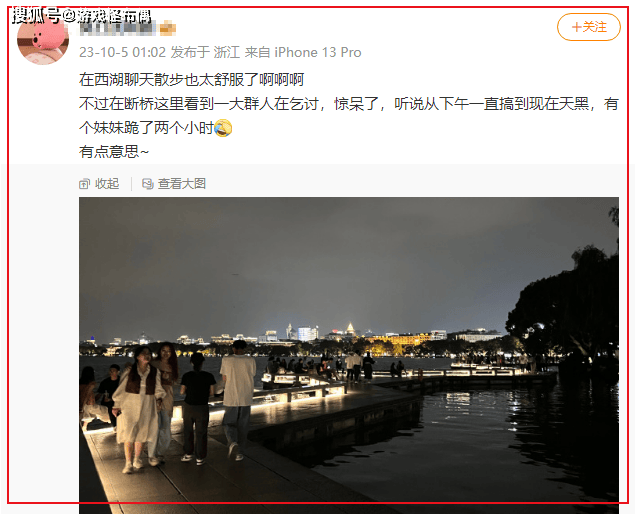This screenshot has height=514, width=635.
Task: Click the plus sign inside 关注 button
Action: coord(576,27)
